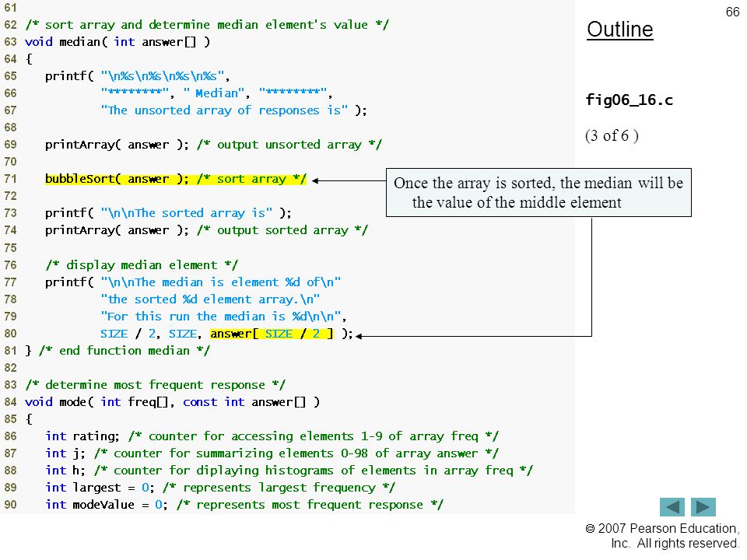Click 'For this run the median is' string
Screen dimensions: 747x560
click(221, 317)
